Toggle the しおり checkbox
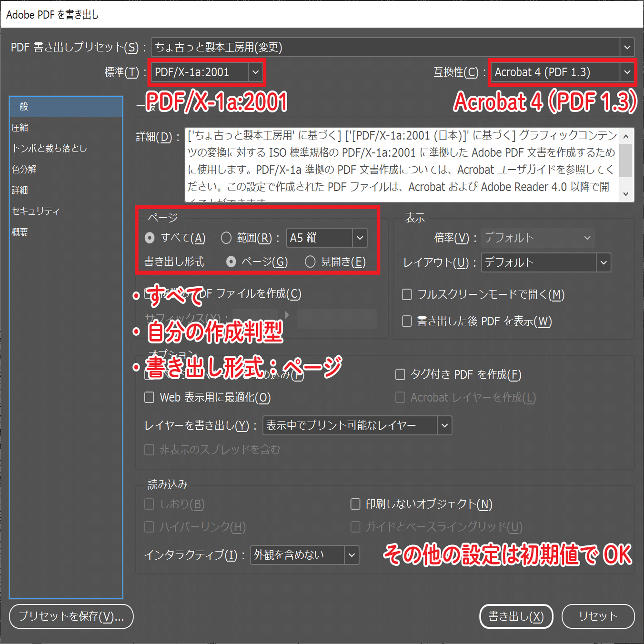Screen dimensions: 644x644 149,504
